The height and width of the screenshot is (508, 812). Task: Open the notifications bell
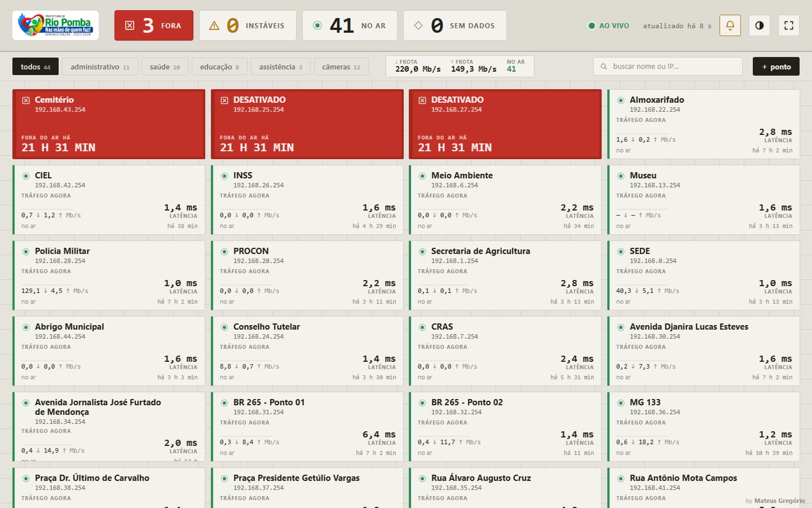730,25
